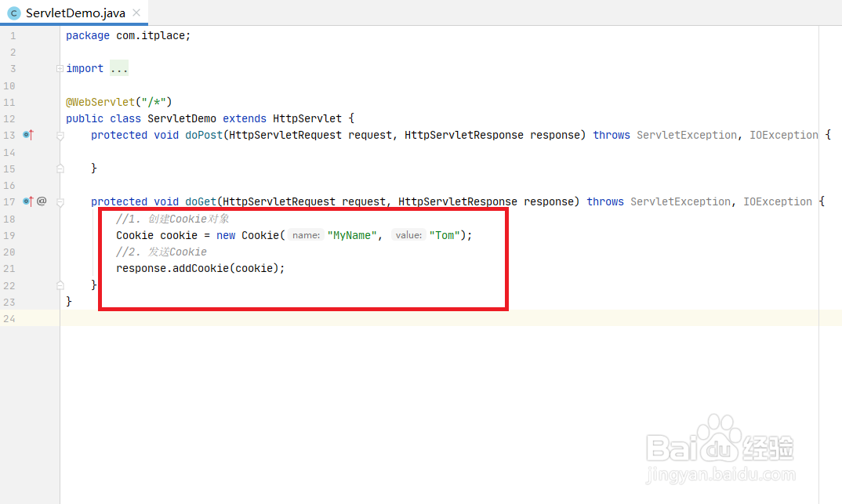Click the folded import ellipsis placeholder
Viewport: 842px width, 504px height.
(x=119, y=69)
